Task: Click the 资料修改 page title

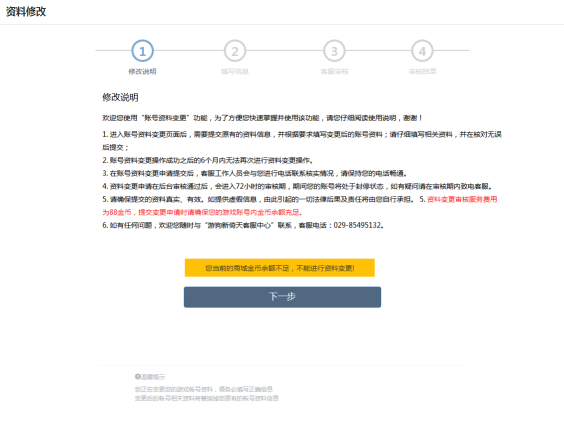Action: click(26, 12)
